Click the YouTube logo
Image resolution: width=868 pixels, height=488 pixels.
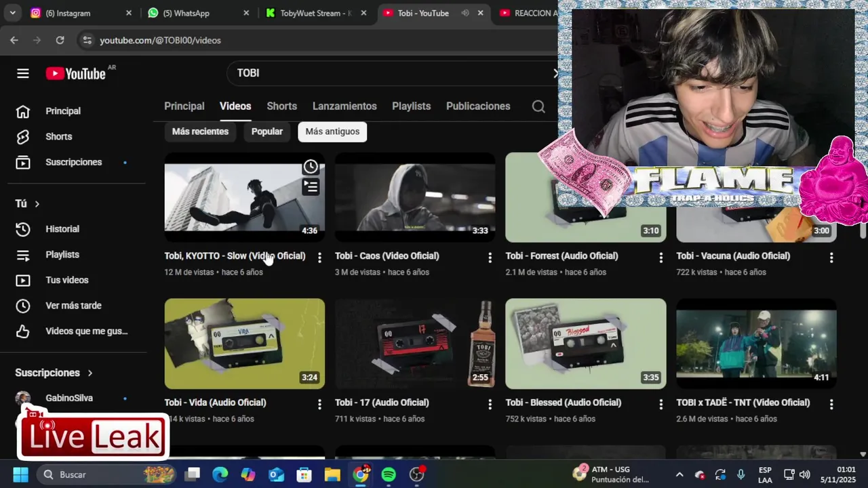point(75,73)
